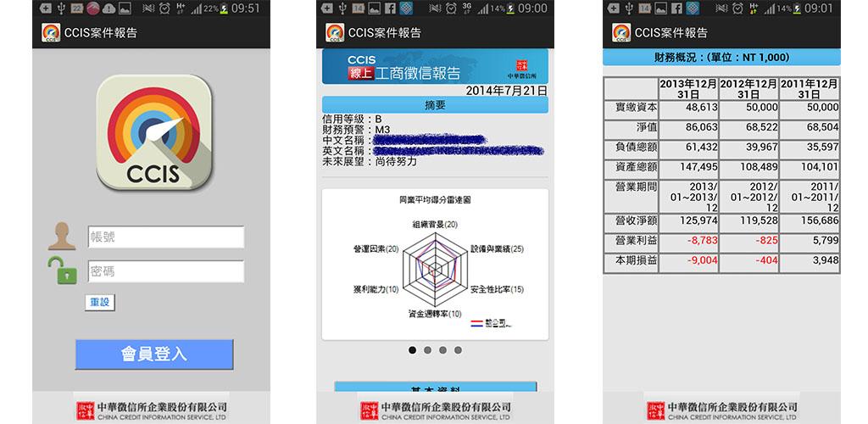The image size is (868, 424).
Task: Tap the red round notification icon on login screen
Action: tap(93, 8)
